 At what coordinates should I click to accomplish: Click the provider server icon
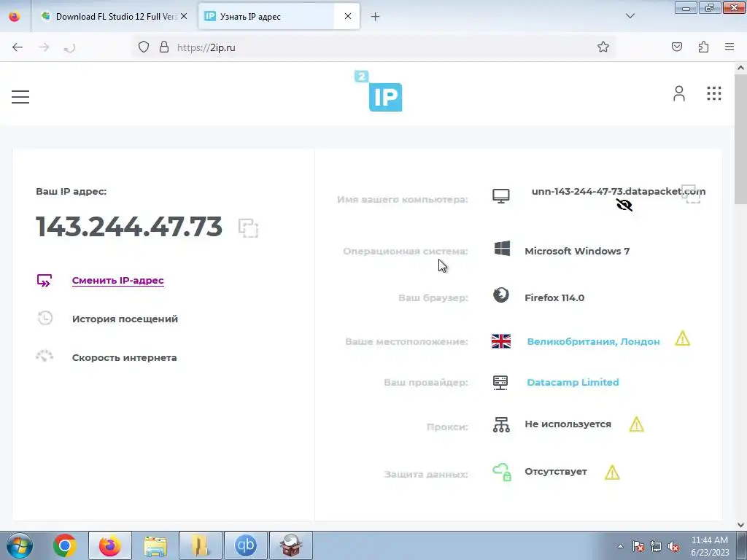point(500,382)
